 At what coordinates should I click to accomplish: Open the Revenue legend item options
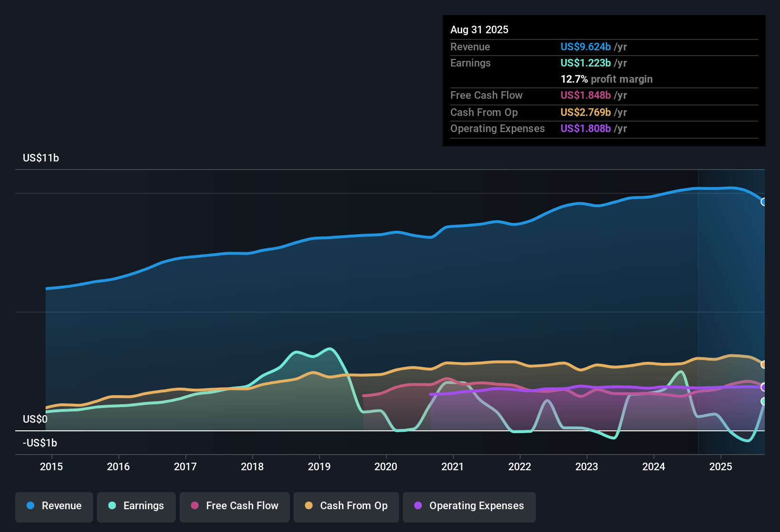tap(54, 506)
